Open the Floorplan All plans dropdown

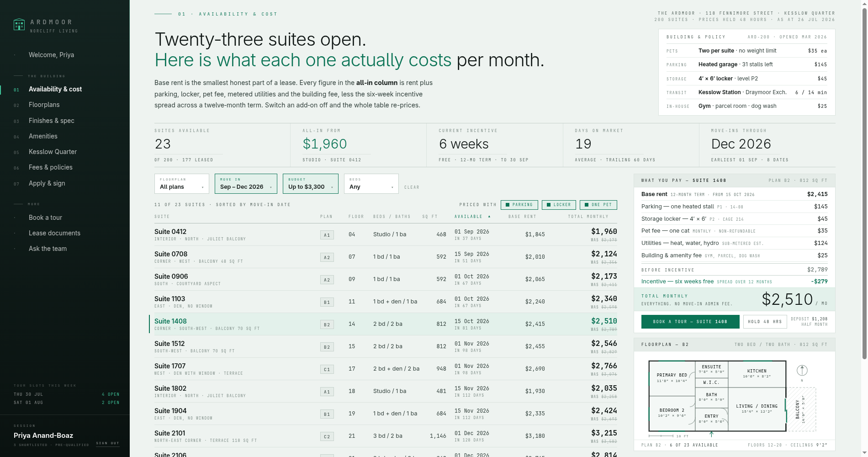(182, 184)
